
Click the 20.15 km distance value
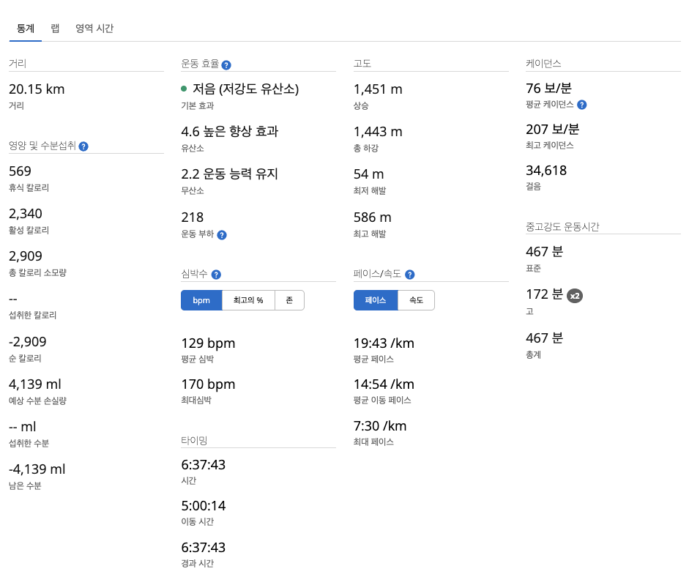tap(37, 89)
